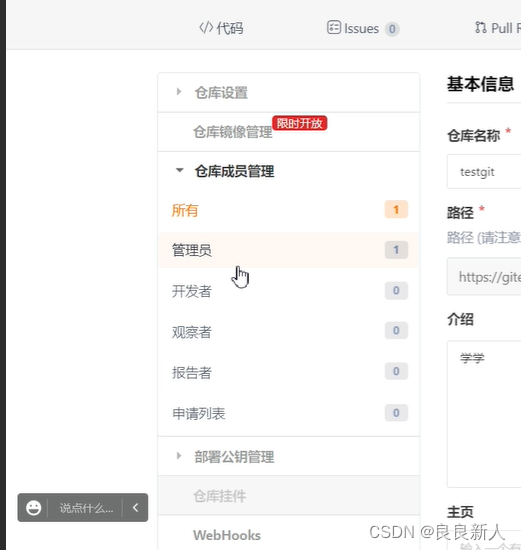
Task: Click the 观察者 count badge
Action: [396, 330]
